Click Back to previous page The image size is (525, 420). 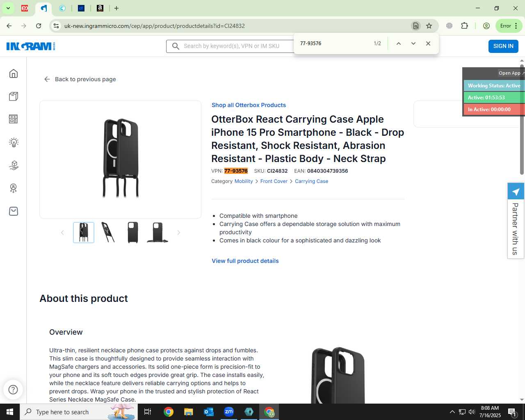80,79
